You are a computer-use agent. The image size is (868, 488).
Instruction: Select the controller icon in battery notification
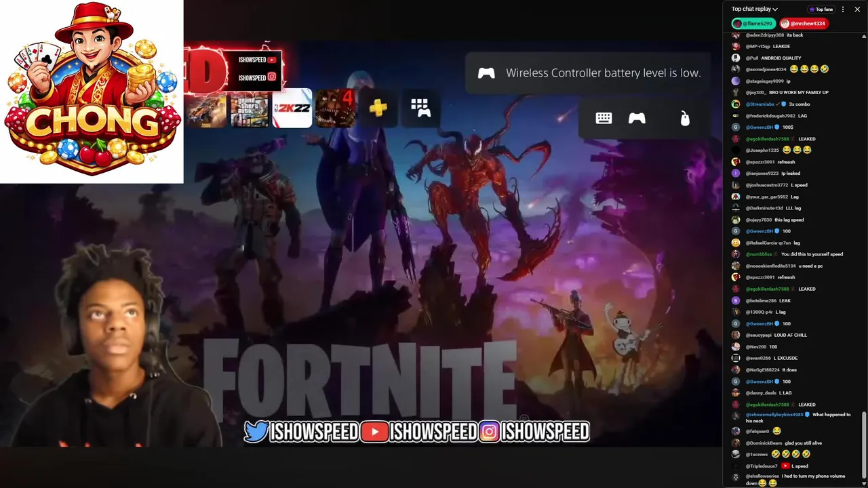486,73
